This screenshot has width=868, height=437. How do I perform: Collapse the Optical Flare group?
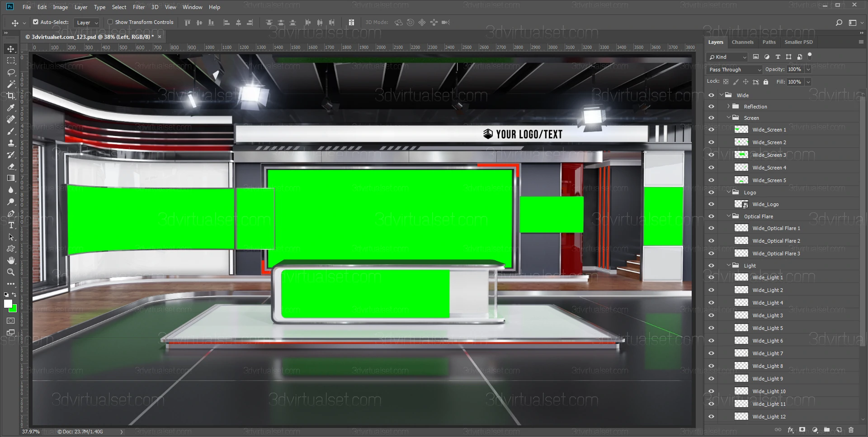pyautogui.click(x=728, y=216)
